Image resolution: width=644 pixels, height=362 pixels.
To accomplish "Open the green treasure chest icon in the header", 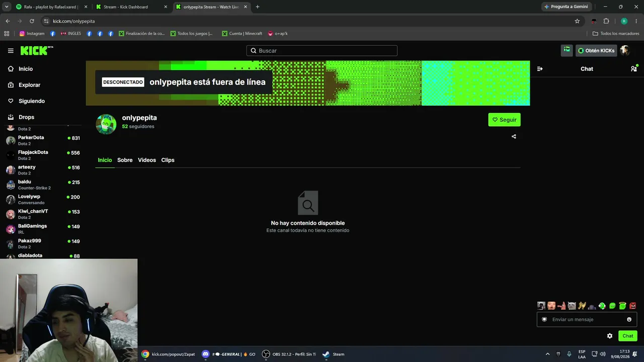I will [567, 50].
